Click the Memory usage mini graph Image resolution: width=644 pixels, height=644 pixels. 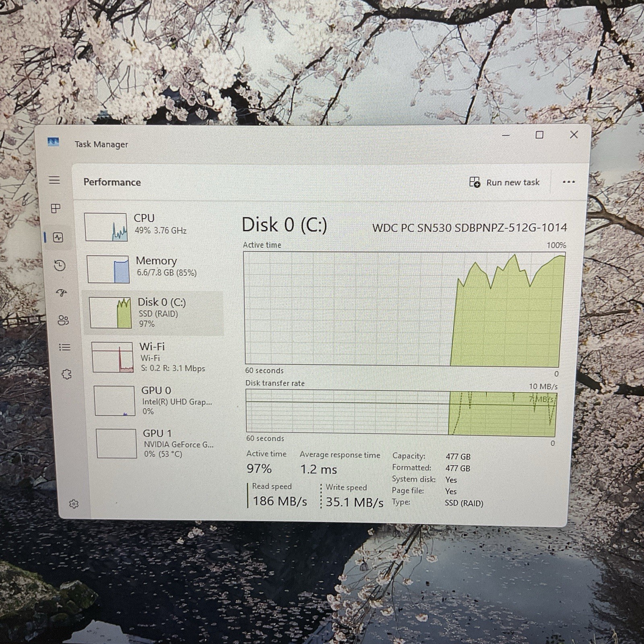(108, 269)
